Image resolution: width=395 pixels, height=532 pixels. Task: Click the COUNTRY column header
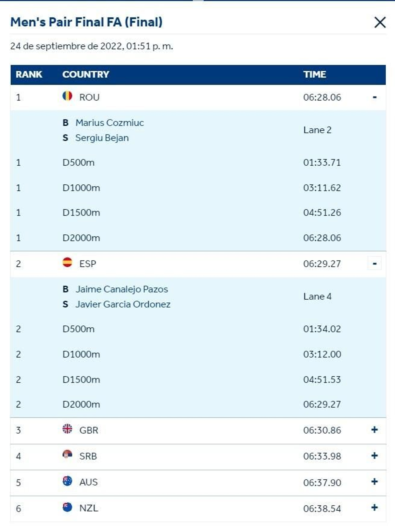[85, 74]
